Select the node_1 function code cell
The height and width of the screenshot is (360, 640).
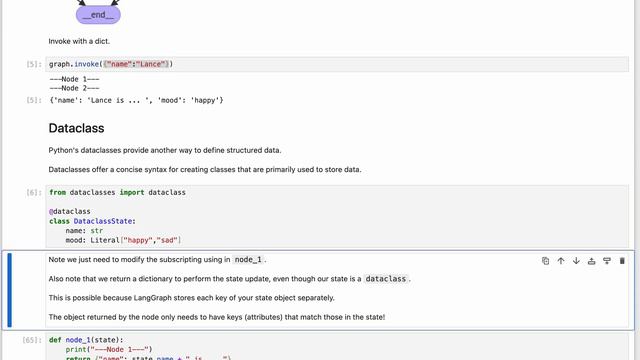pos(337,347)
